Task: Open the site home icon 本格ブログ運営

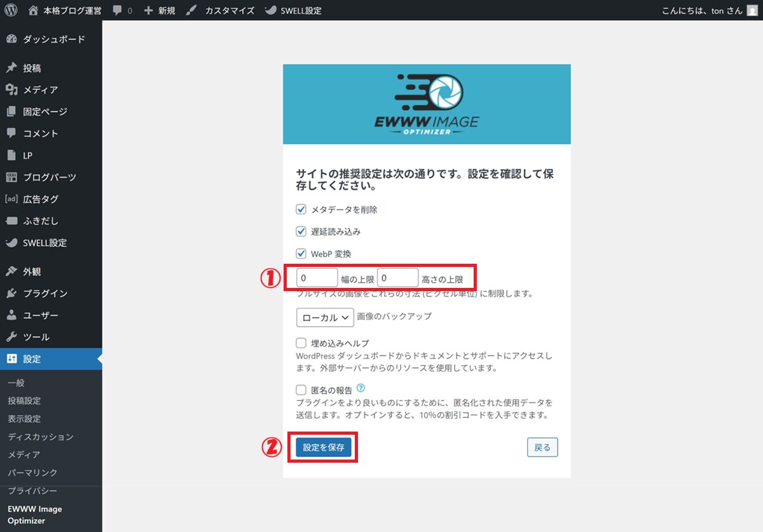Action: (x=33, y=10)
